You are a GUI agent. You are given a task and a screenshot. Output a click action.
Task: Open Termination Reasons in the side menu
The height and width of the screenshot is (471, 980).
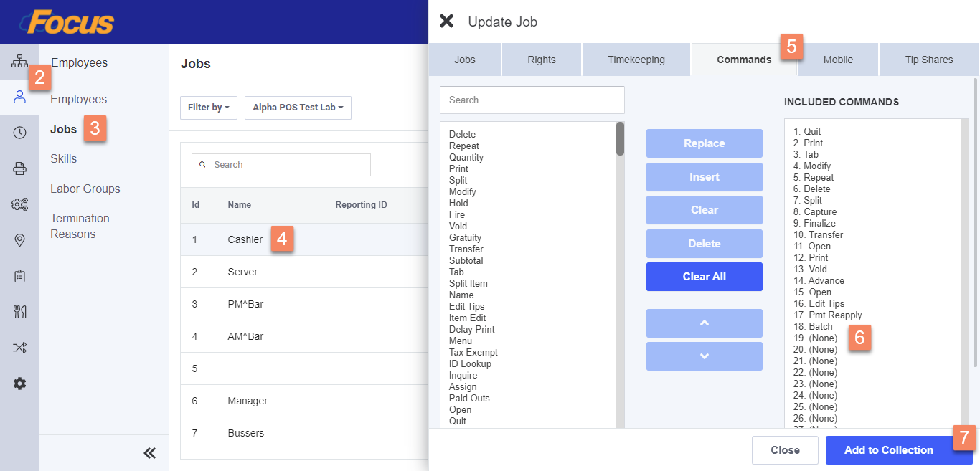point(80,226)
